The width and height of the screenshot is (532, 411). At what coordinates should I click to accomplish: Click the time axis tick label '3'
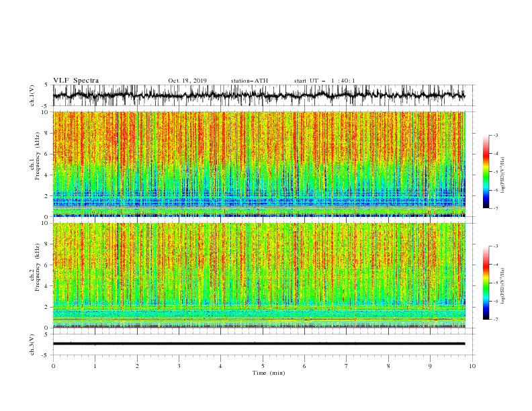(x=179, y=366)
